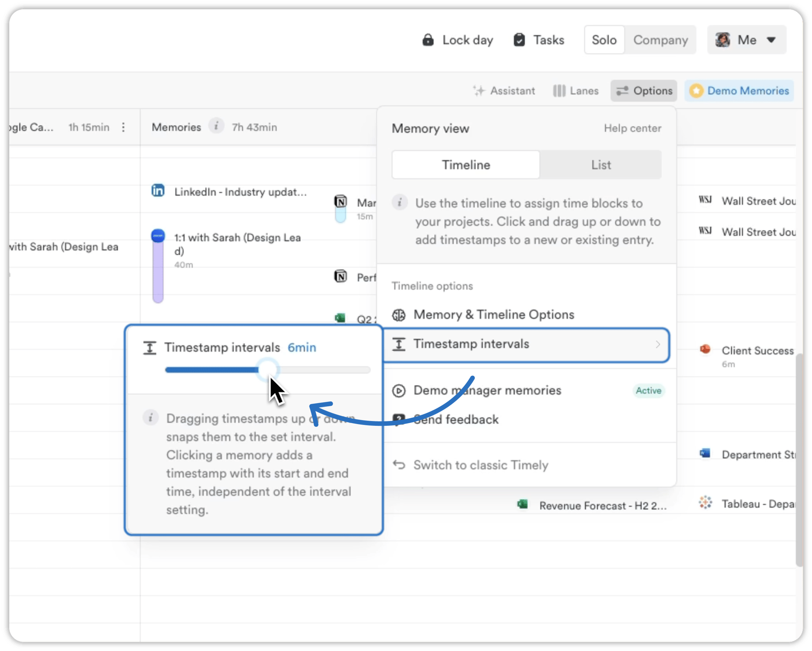
Task: Click the Demo Memories button
Action: pos(739,90)
